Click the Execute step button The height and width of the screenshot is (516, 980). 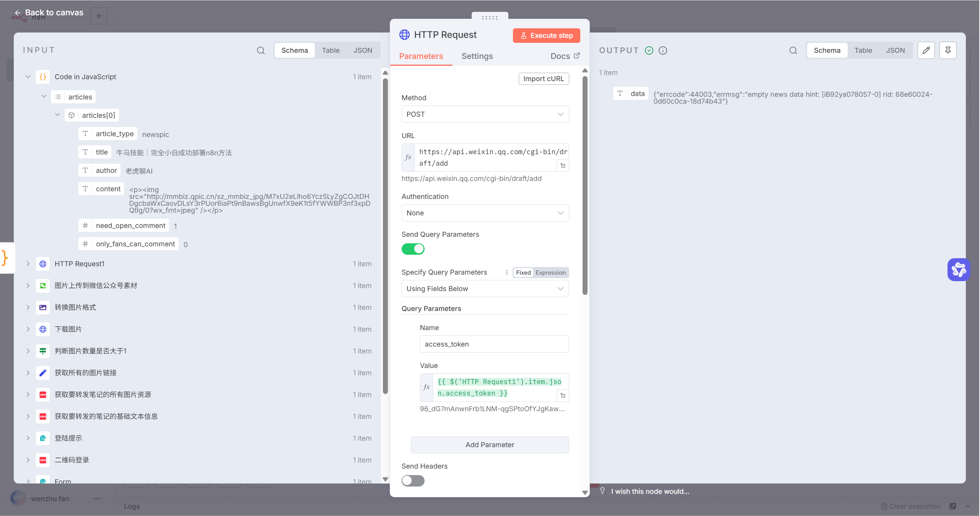pyautogui.click(x=546, y=36)
